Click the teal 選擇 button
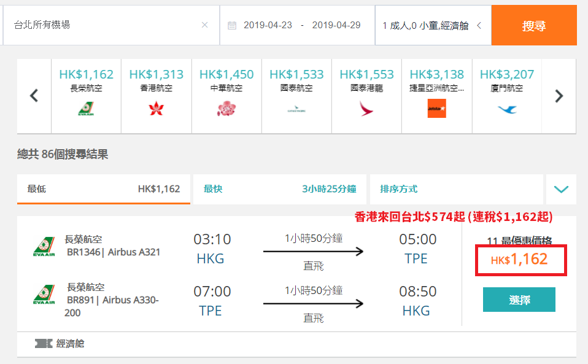The height and width of the screenshot is (364, 588). click(519, 300)
